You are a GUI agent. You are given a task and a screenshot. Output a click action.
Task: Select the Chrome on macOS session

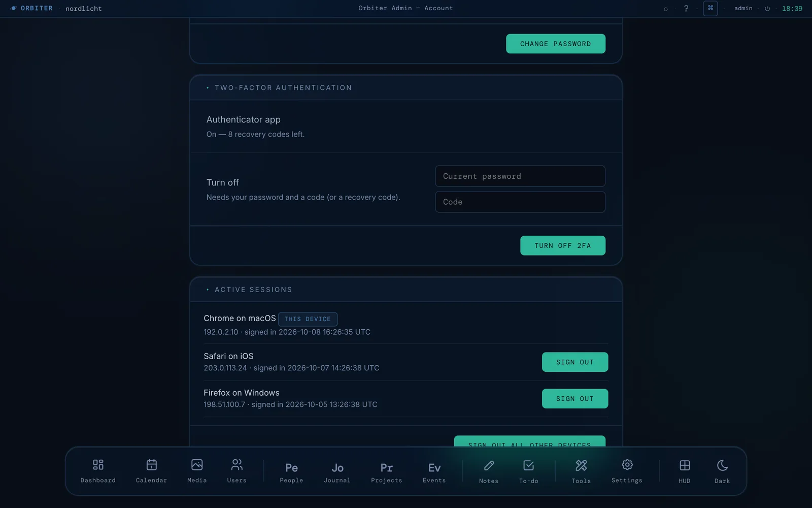click(x=240, y=318)
